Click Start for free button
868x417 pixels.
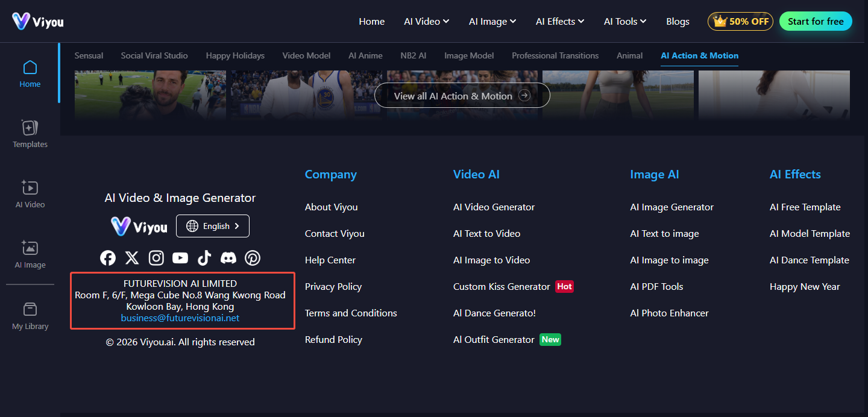coord(816,21)
